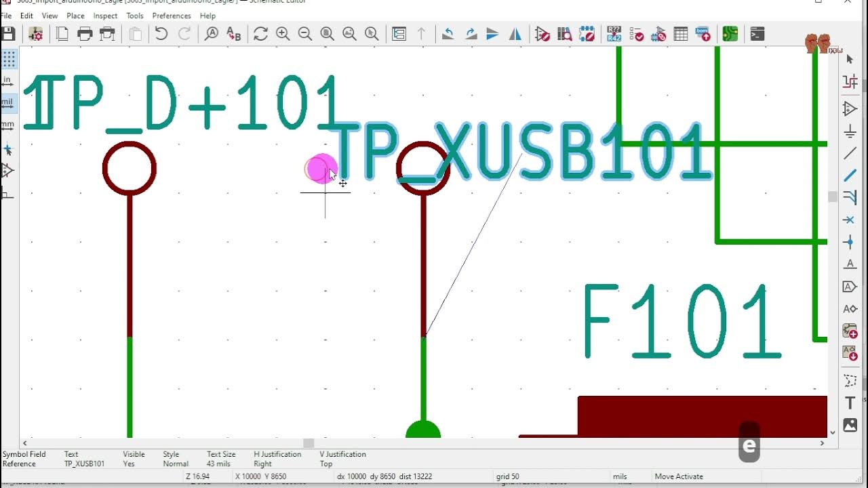Open Find tool magnifier with A
This screenshot has height=488, width=868.
tap(212, 34)
